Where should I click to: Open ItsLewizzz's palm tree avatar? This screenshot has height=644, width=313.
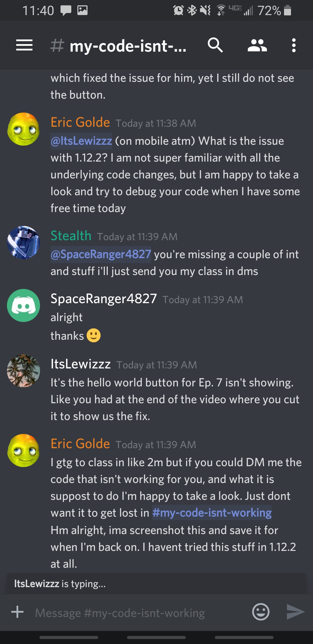23,370
